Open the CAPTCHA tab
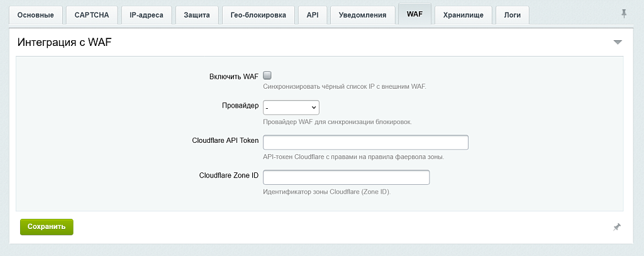The image size is (644, 256). click(x=92, y=15)
